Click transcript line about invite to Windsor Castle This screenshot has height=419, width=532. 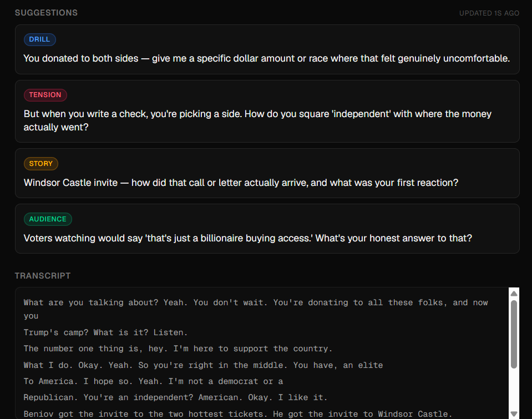tap(238, 414)
